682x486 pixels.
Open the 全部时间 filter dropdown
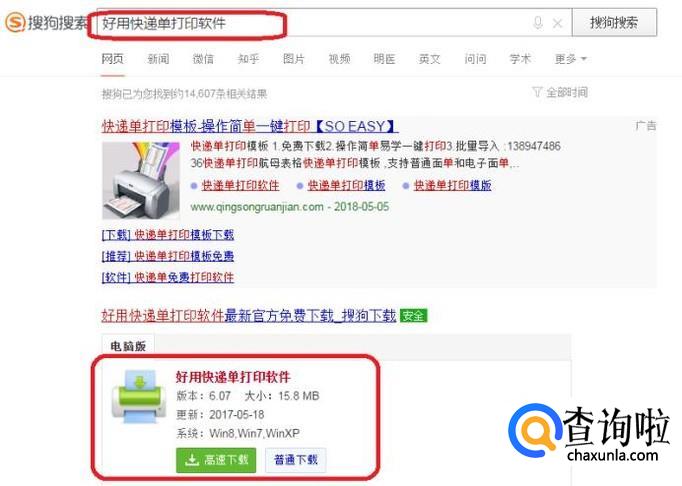point(560,92)
